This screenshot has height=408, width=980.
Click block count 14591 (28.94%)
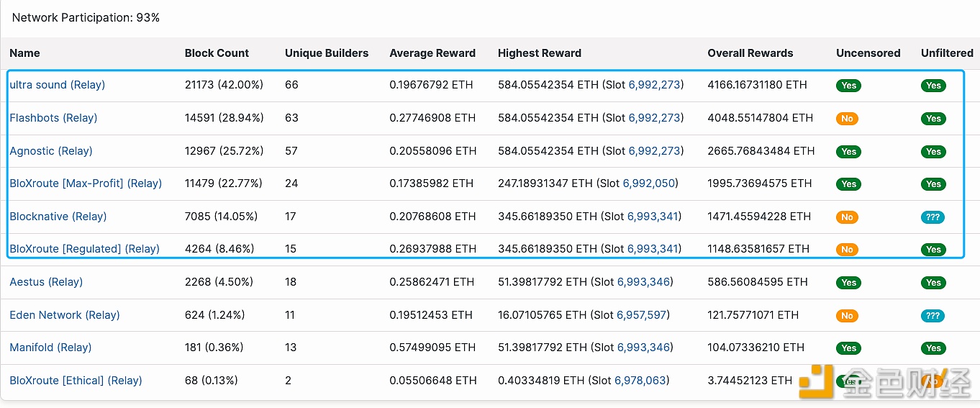(224, 118)
